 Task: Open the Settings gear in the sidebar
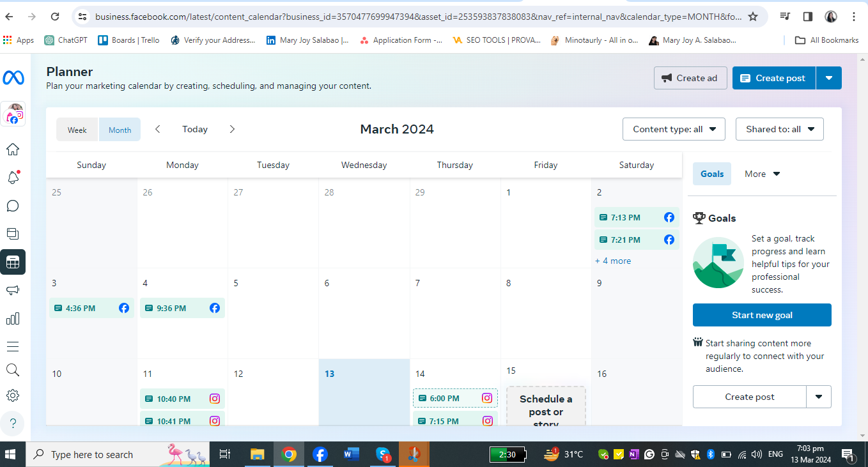[x=13, y=395]
